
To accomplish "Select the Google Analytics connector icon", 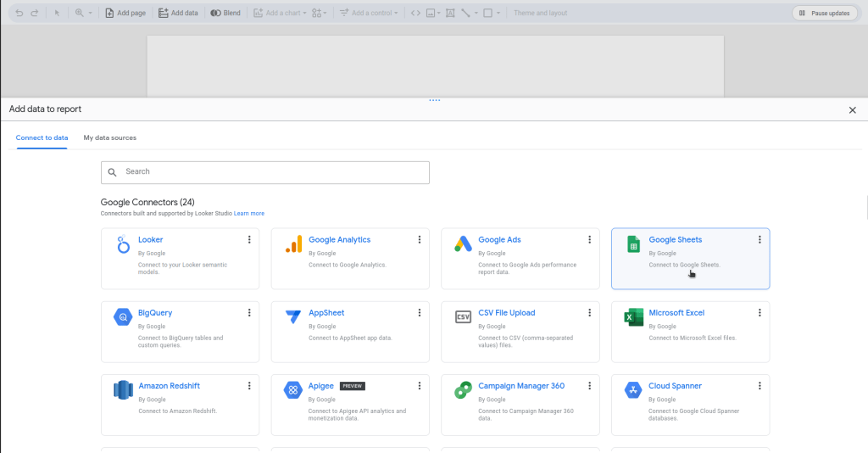I will tap(292, 244).
